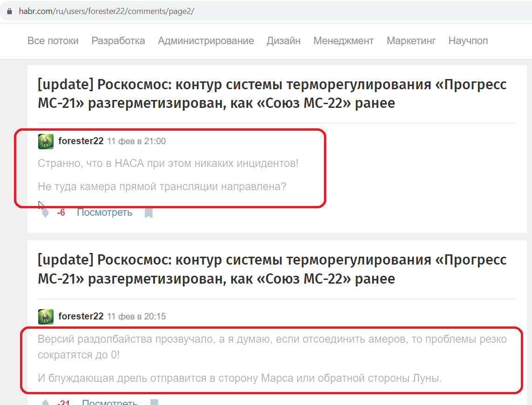Open second Роскосмос article title link
The image size is (532, 405).
272,269
